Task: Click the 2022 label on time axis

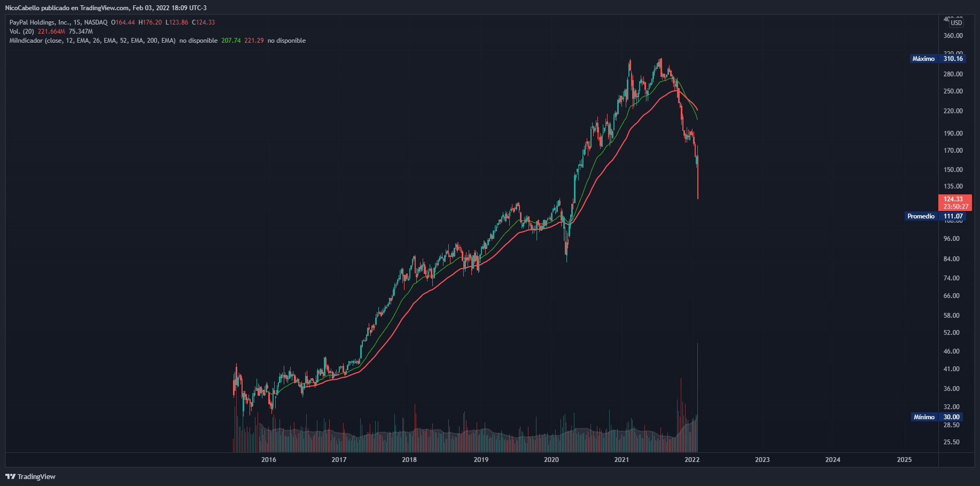Action: point(692,460)
